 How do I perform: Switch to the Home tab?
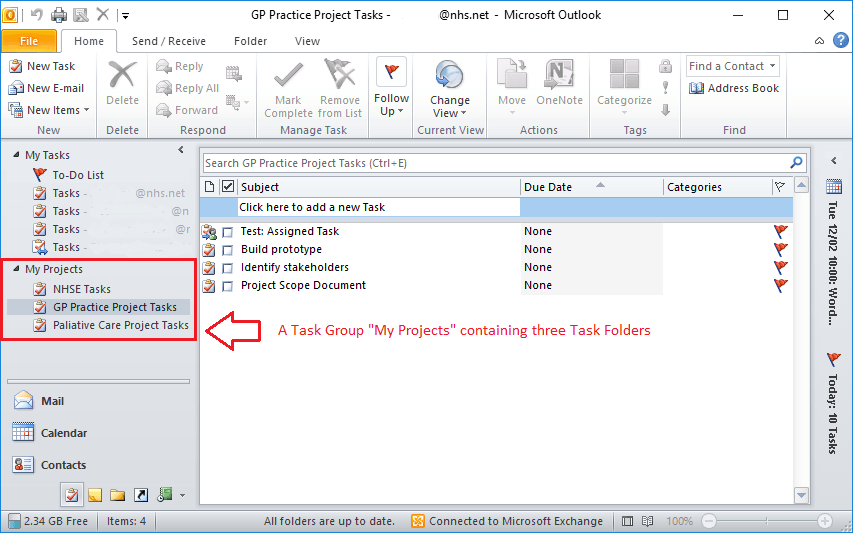(x=89, y=41)
